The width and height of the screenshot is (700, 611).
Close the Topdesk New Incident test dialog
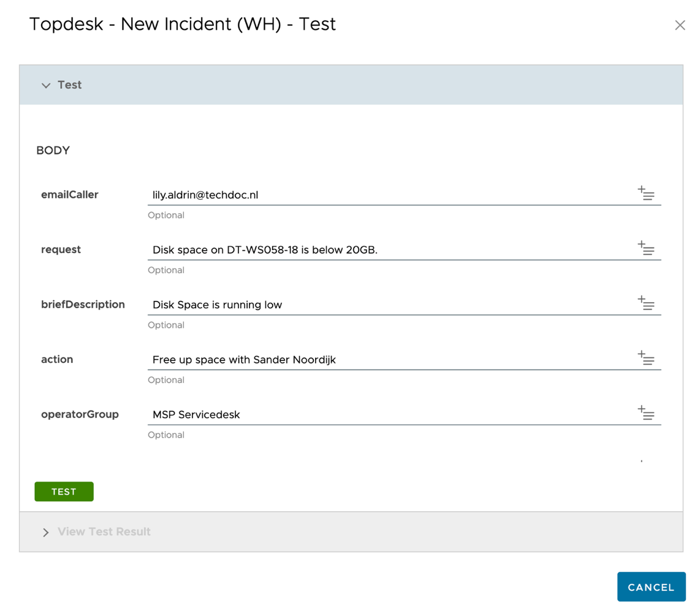pyautogui.click(x=680, y=25)
